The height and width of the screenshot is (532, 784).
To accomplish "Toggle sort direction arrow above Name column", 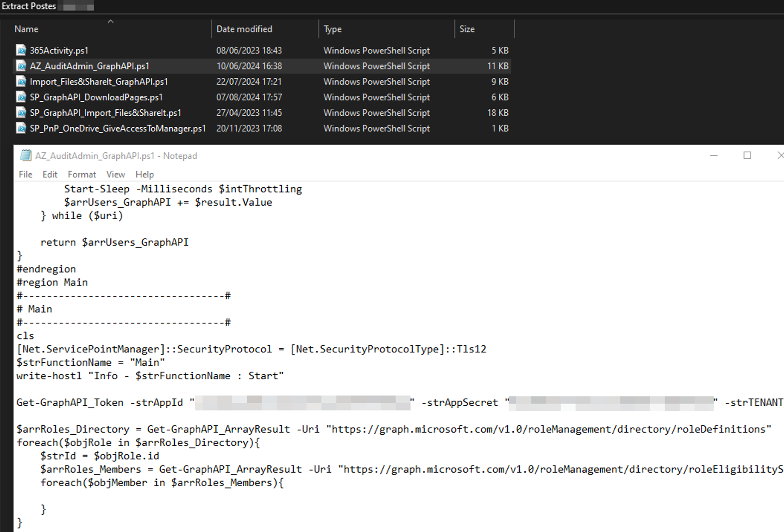I will coord(111,21).
